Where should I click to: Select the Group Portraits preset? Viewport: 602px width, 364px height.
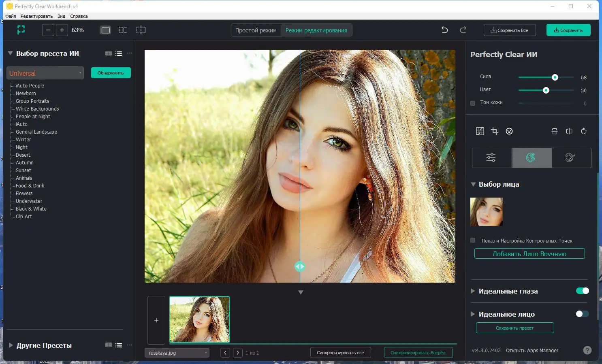point(32,101)
